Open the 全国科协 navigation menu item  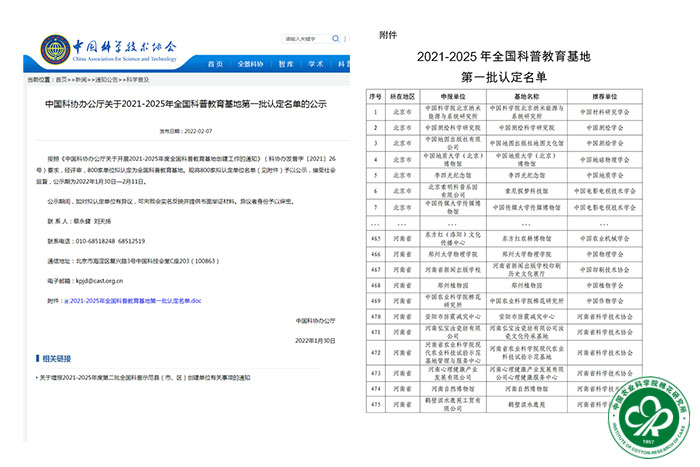point(250,64)
